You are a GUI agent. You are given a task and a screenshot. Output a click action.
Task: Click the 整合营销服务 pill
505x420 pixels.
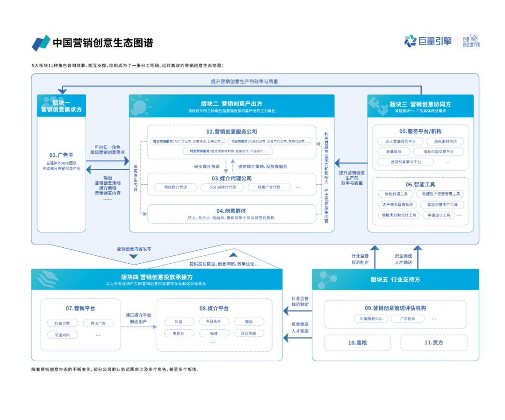(x=188, y=141)
